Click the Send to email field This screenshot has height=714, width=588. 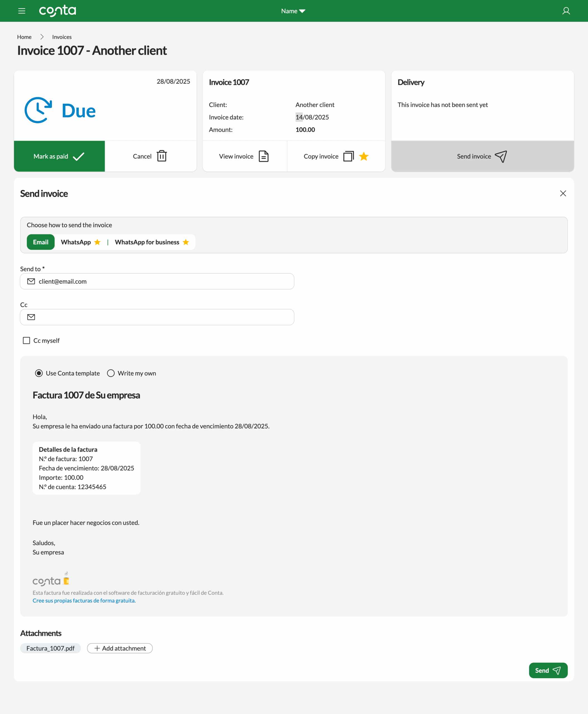157,281
